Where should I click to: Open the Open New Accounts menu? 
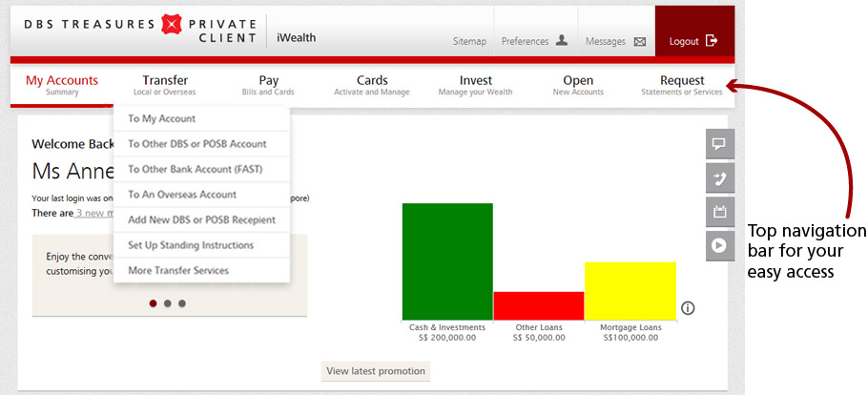pyautogui.click(x=578, y=85)
